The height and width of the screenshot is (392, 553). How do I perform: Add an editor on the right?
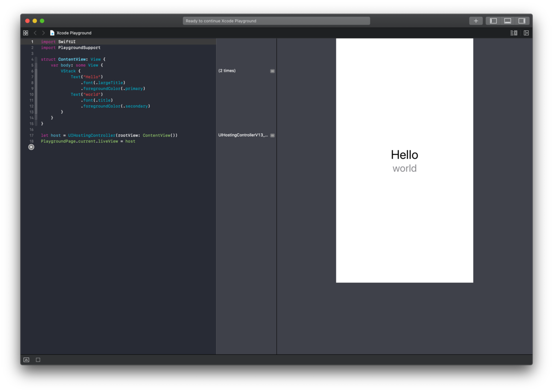point(526,33)
